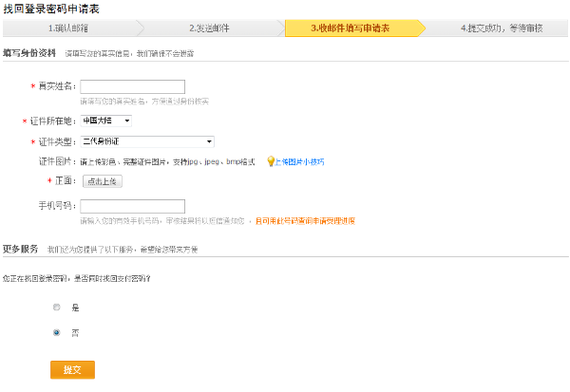Viewport: 570px width, 392px height.
Task: Click the 正面 upload label
Action: point(66,180)
